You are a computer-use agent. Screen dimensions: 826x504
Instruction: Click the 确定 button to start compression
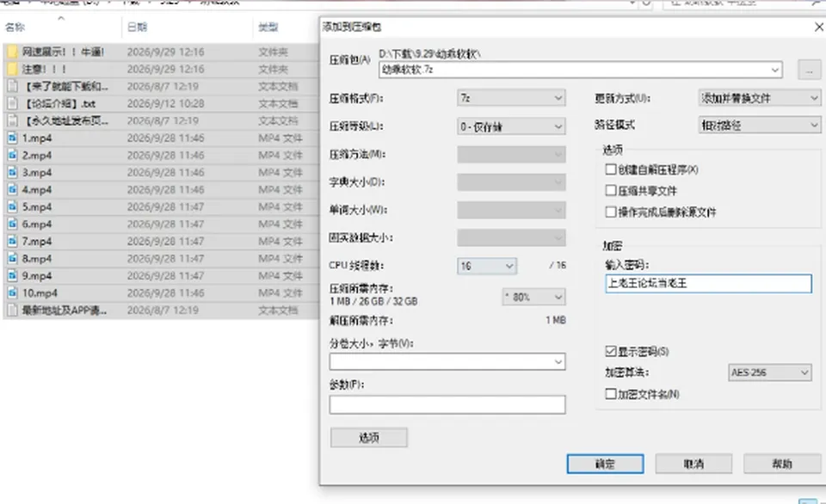605,464
